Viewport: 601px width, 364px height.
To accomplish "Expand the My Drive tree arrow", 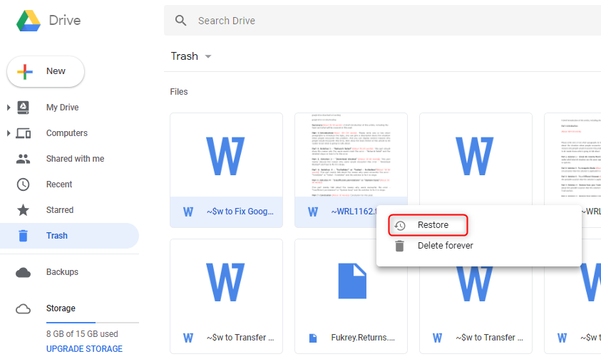I will pos(9,108).
